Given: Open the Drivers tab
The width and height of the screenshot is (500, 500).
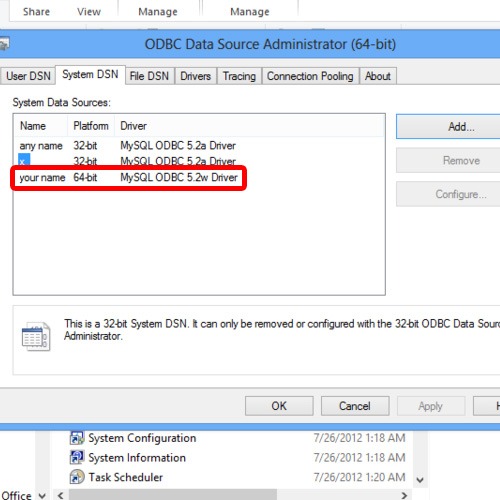Looking at the screenshot, I should coord(196,76).
